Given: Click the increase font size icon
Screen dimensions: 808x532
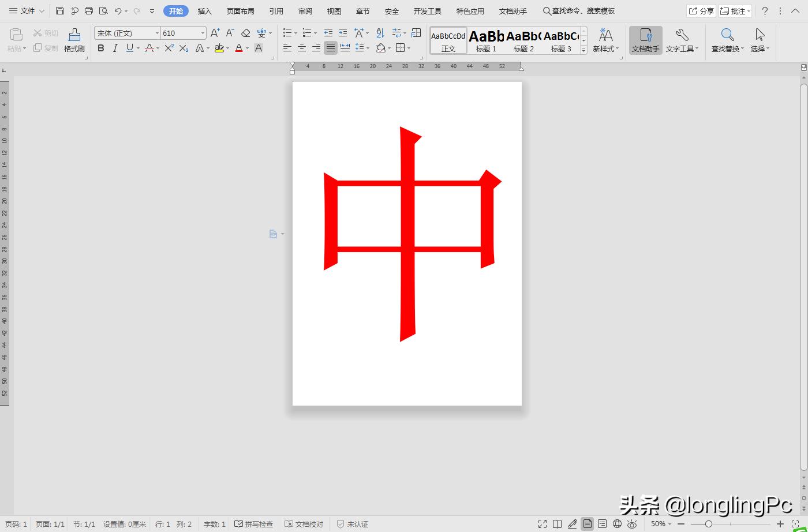Looking at the screenshot, I should pyautogui.click(x=214, y=33).
